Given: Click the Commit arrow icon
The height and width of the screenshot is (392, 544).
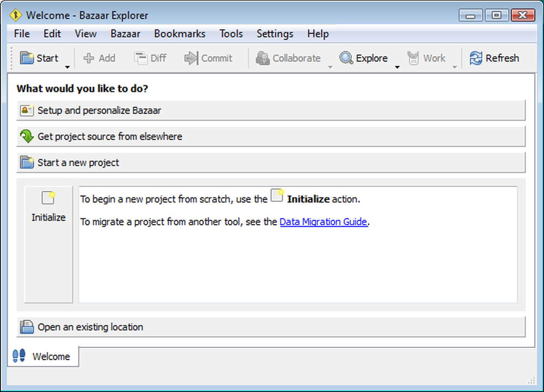Looking at the screenshot, I should pos(191,58).
